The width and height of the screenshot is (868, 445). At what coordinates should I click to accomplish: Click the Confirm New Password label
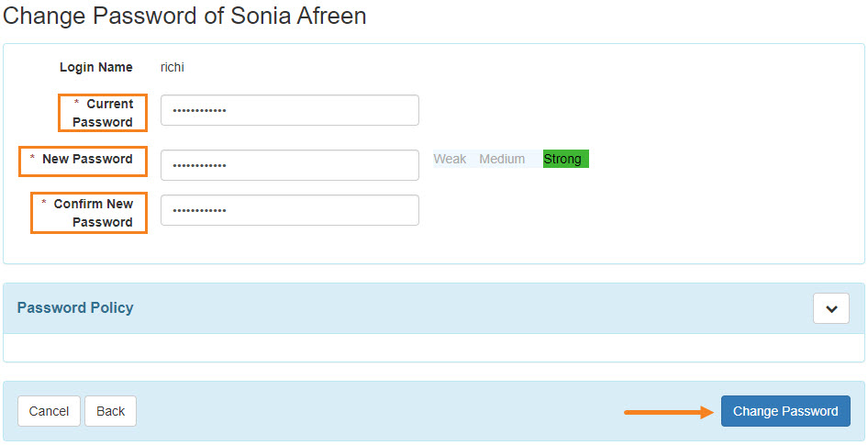tap(95, 213)
